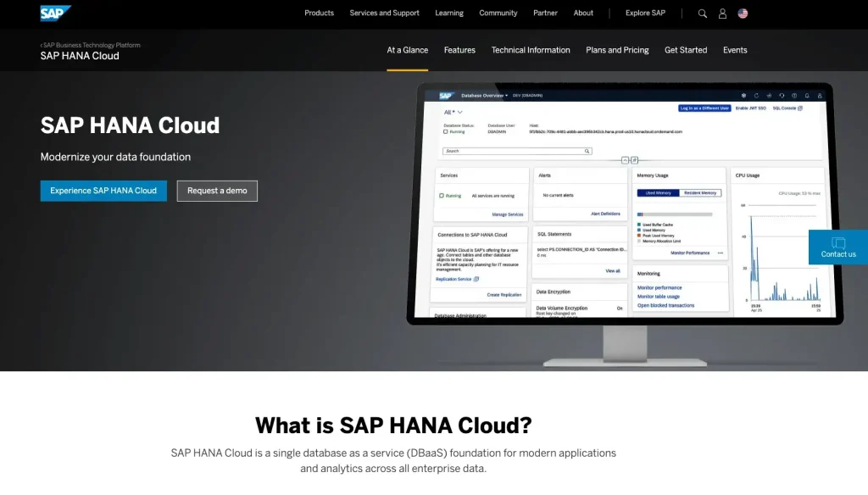This screenshot has height=495, width=868.
Task: Click Experience SAP HANA Cloud button
Action: click(103, 191)
